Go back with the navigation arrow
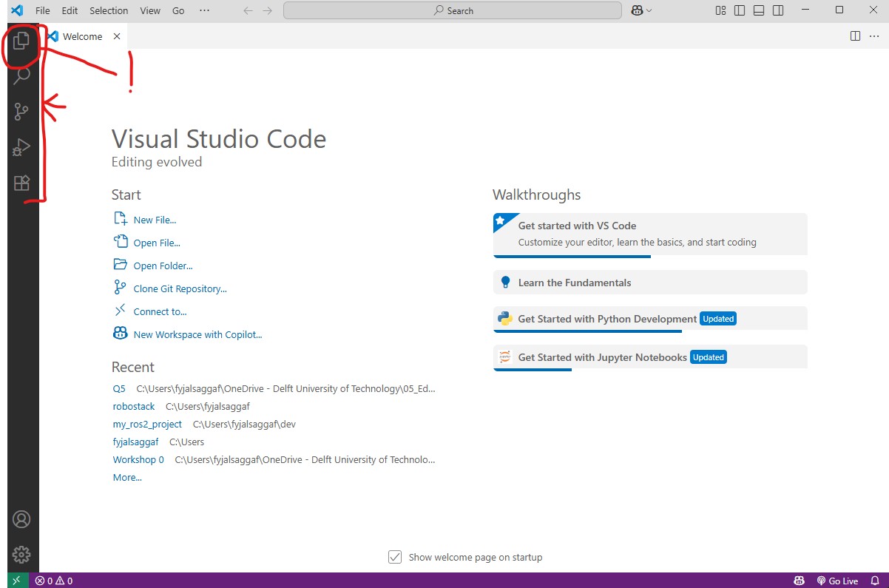Viewport: 889px width, 588px height. [x=248, y=10]
